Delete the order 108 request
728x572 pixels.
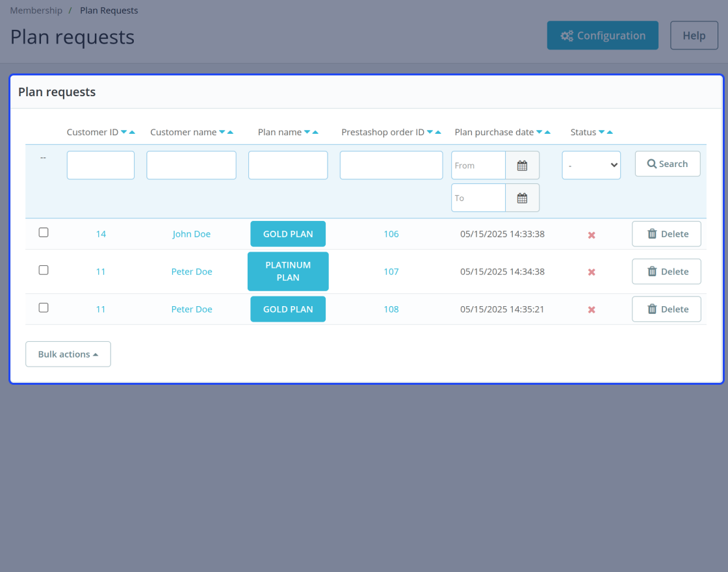(x=666, y=309)
